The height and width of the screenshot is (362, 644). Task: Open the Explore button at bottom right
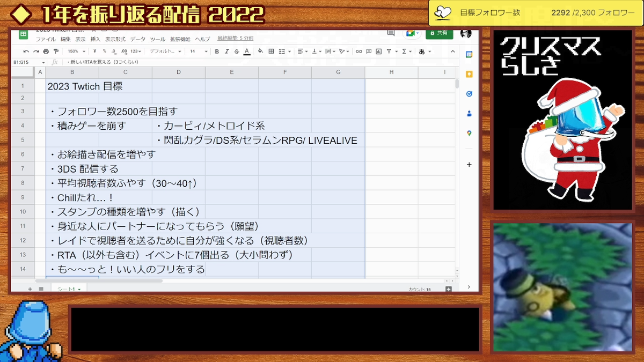449,289
